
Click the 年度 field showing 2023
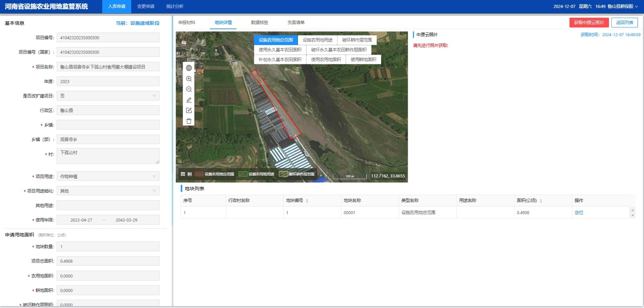click(x=108, y=81)
